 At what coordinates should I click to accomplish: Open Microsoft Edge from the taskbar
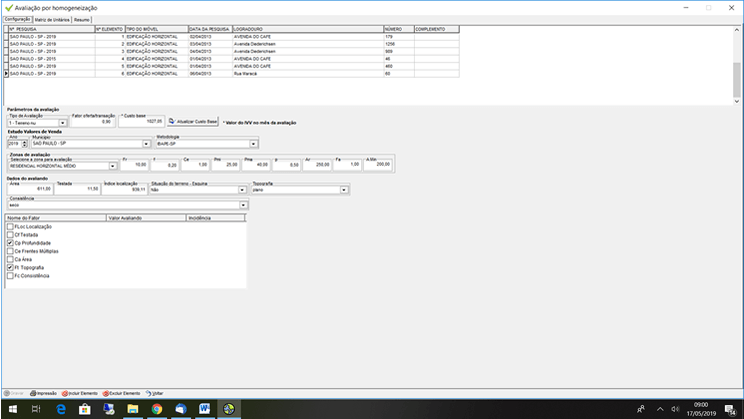coord(61,409)
